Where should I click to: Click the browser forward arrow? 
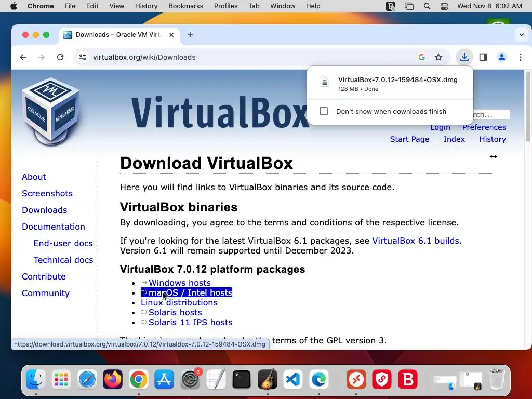[x=42, y=57]
